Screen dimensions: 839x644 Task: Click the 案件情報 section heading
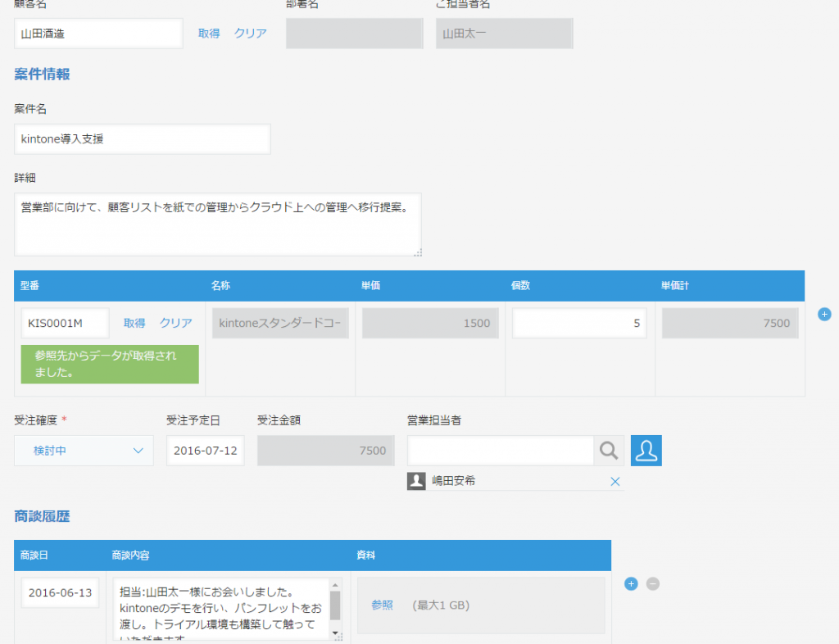(42, 75)
